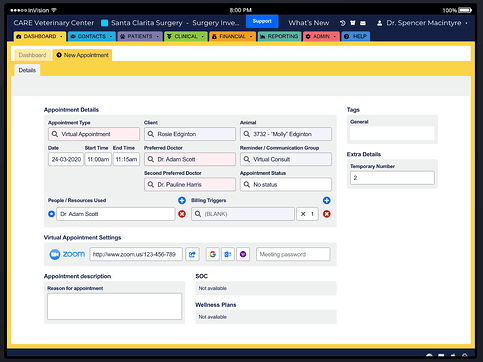
Task: Click the End Time field 11:15am
Action: (x=126, y=159)
